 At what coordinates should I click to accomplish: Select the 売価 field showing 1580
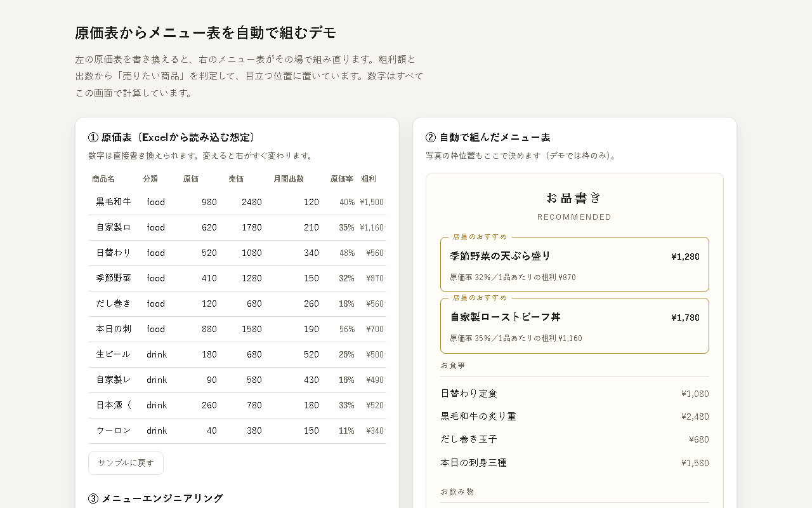246,329
